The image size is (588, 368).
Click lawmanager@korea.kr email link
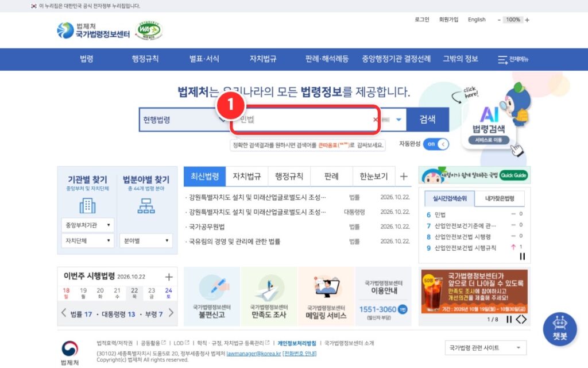253,354
